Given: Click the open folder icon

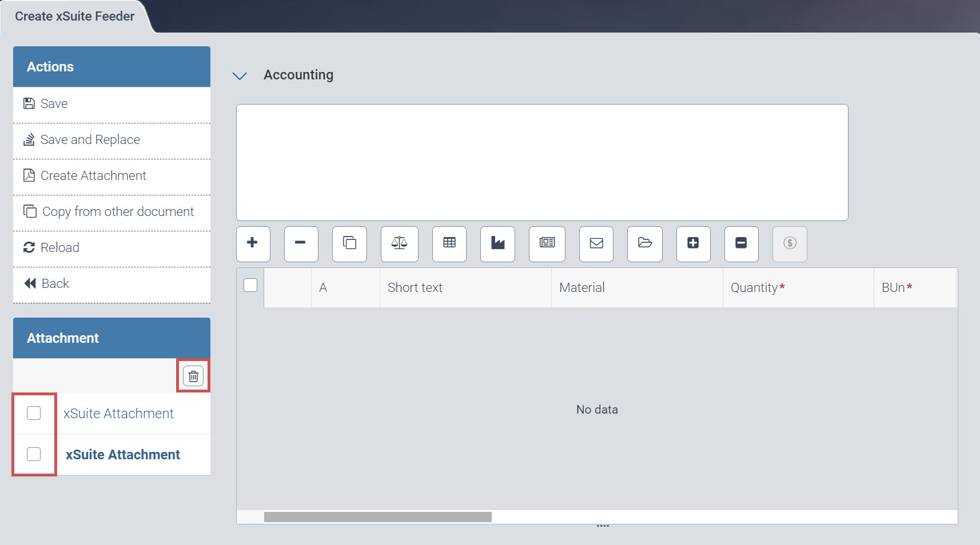Looking at the screenshot, I should point(645,243).
